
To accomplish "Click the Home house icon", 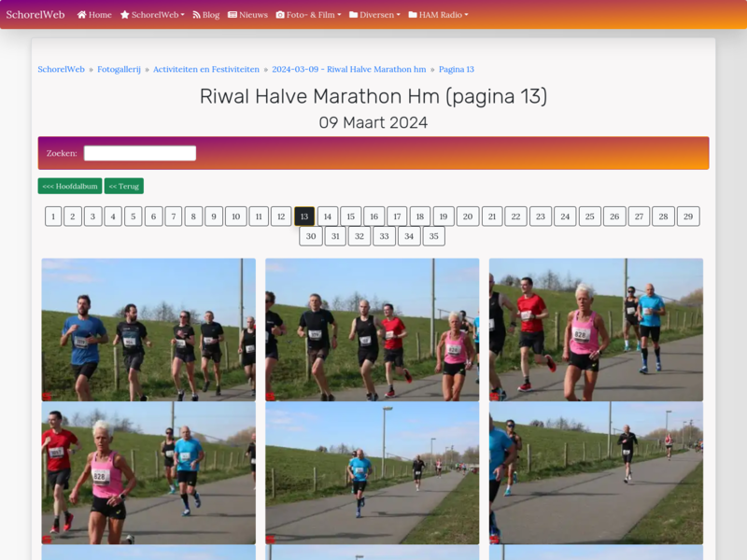I will 81,15.
